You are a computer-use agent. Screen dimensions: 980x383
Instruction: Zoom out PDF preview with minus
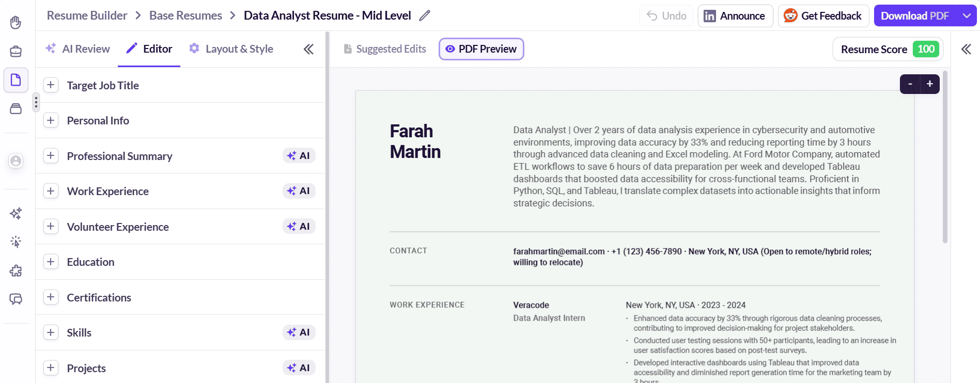910,84
